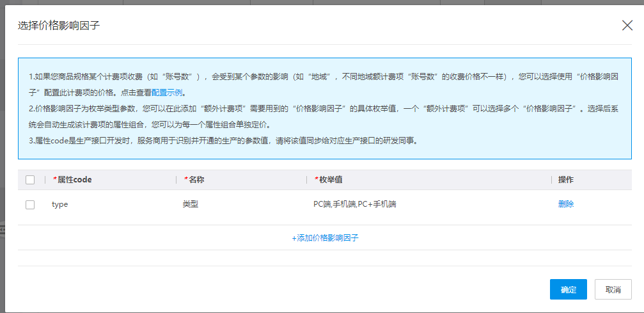644x313 pixels.
Task: Click +添加价格影响因子 to add a factor
Action: 325,238
